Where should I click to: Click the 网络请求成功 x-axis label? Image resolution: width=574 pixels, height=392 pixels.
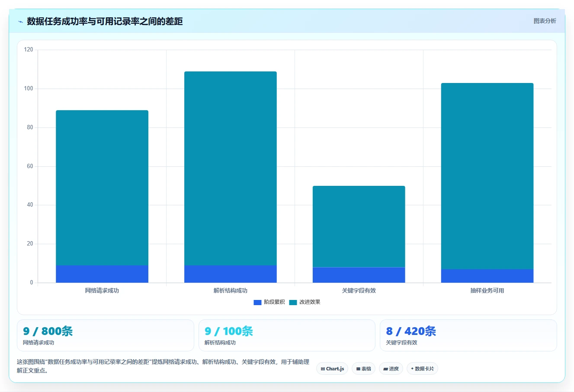click(102, 290)
